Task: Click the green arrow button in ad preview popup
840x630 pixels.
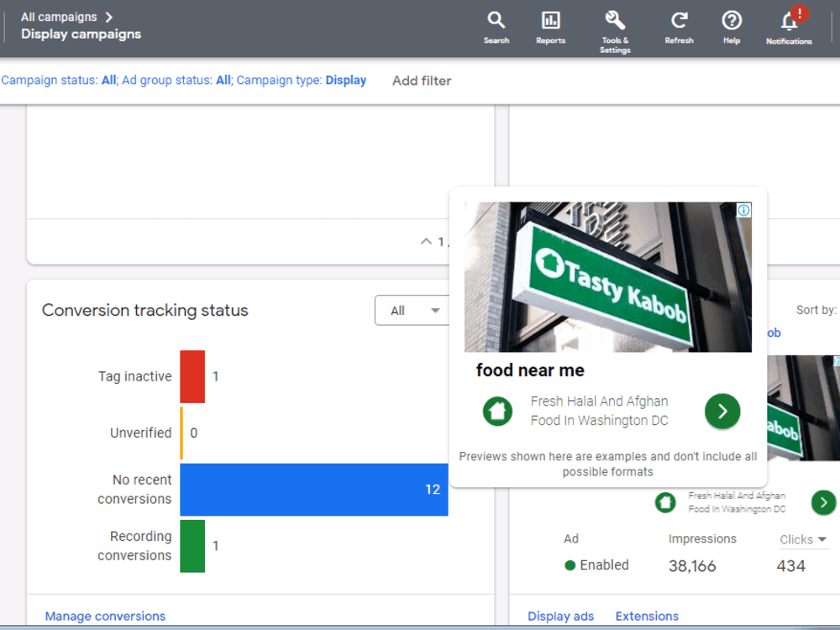Action: tap(722, 412)
